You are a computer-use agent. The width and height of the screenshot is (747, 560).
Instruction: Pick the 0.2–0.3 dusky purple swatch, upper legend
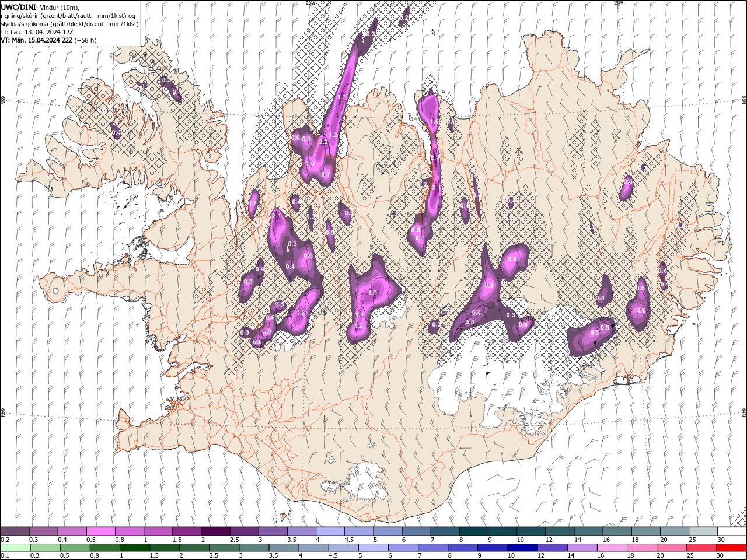coord(15,531)
